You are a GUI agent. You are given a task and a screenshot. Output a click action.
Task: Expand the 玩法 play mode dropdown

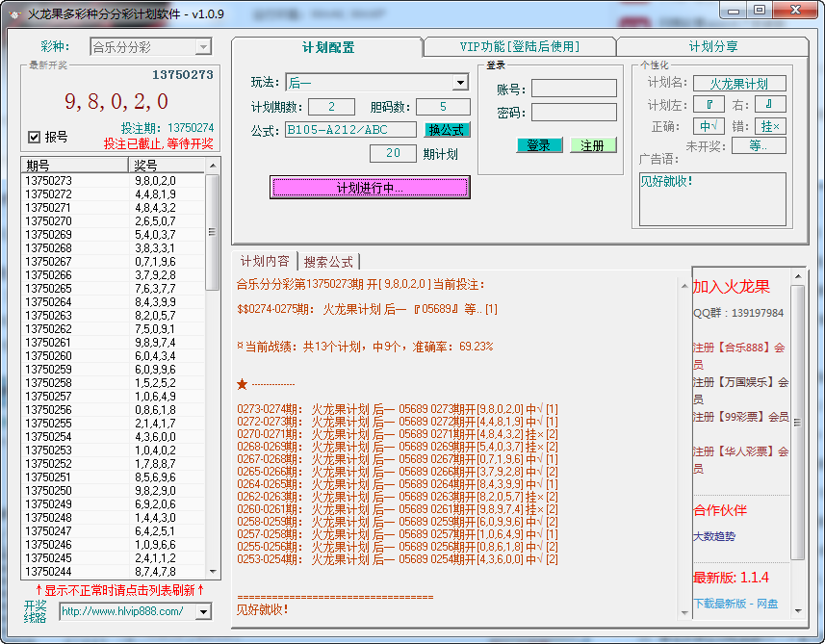point(460,83)
